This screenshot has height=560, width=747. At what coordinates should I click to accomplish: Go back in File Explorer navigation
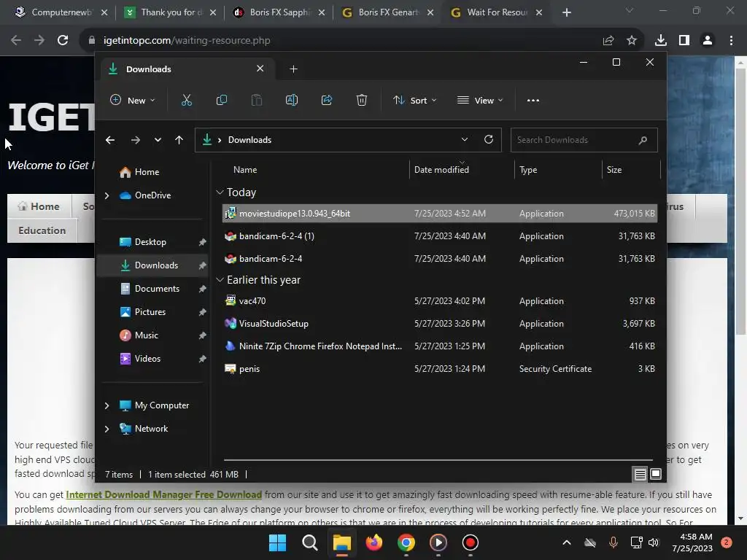110,140
